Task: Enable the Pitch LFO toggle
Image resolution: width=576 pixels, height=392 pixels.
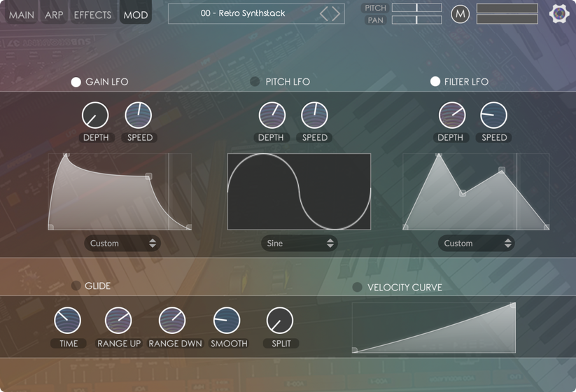Action: pyautogui.click(x=255, y=82)
